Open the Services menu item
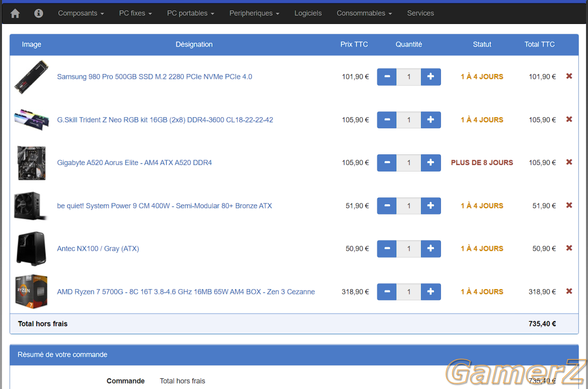Viewport: 588px width, 389px height. [420, 13]
